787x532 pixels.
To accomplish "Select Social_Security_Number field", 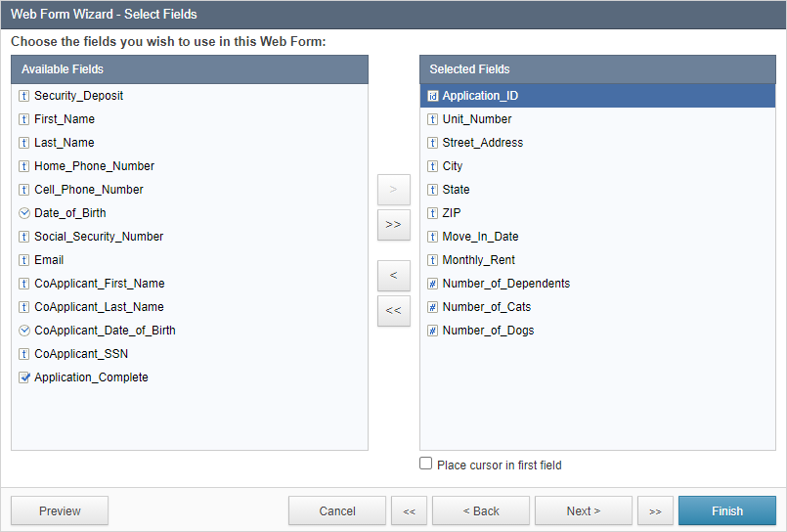I will [190, 237].
